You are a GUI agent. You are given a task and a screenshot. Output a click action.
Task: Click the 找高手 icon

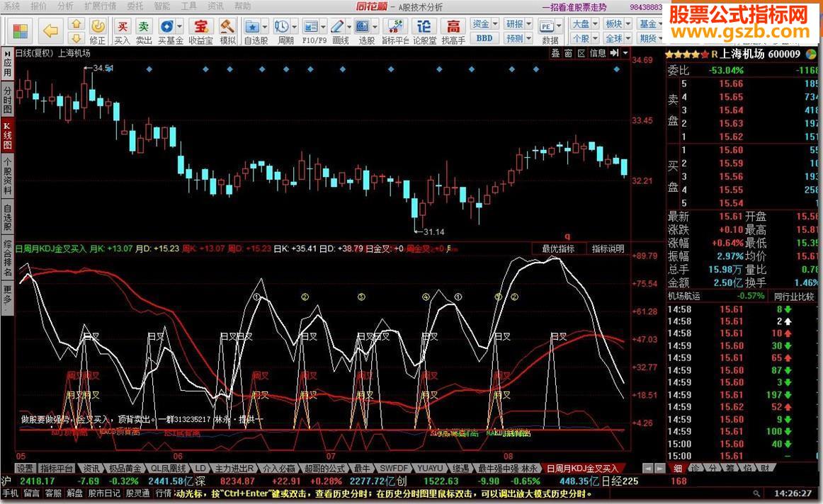[453, 31]
